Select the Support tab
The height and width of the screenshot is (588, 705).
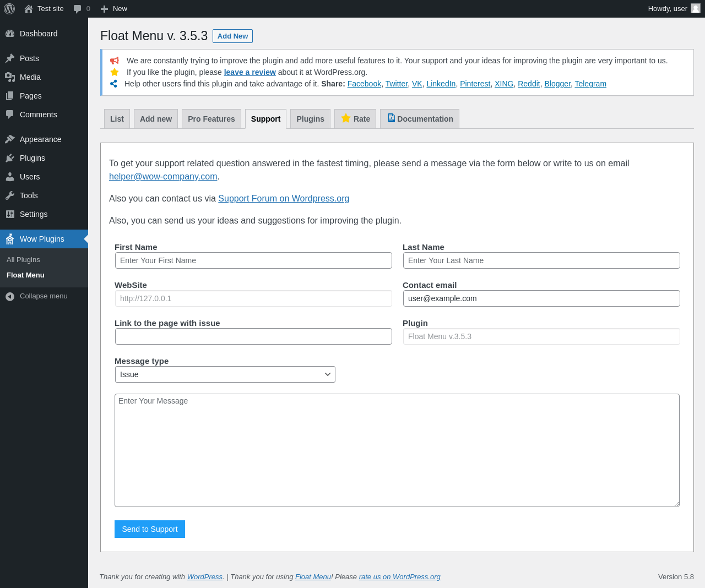265,119
